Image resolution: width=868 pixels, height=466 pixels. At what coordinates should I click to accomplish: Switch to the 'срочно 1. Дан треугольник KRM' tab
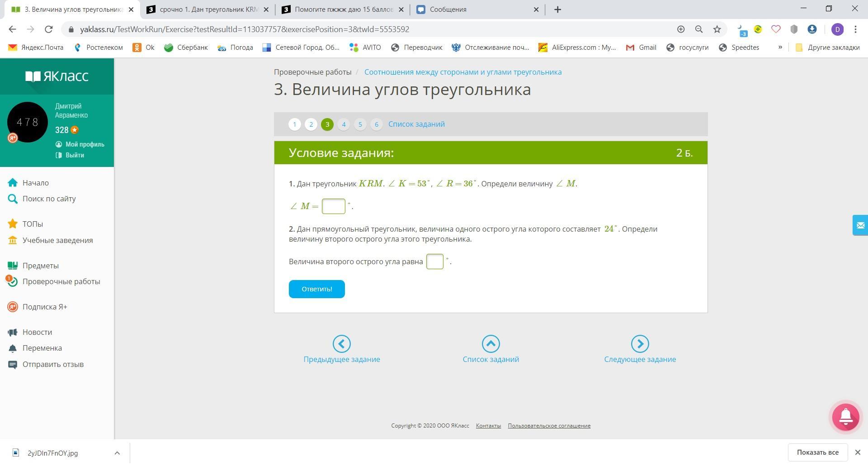208,10
